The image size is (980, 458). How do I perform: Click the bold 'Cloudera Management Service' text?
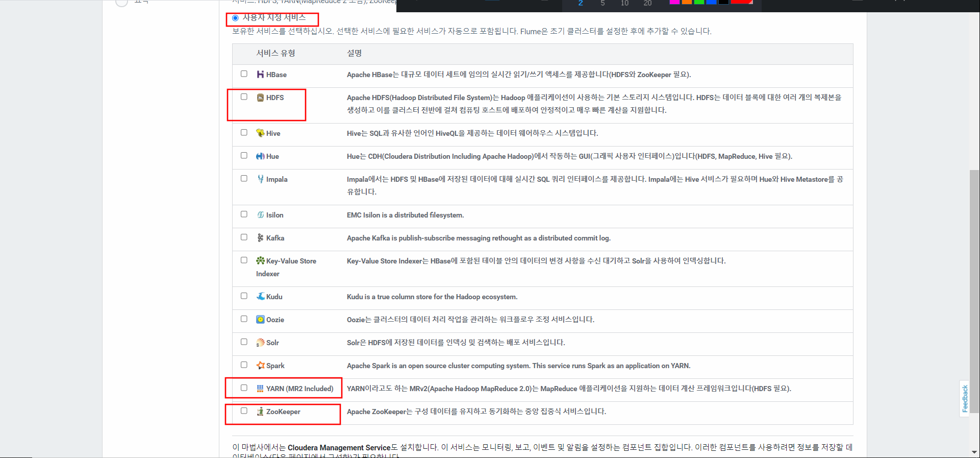[x=339, y=448]
